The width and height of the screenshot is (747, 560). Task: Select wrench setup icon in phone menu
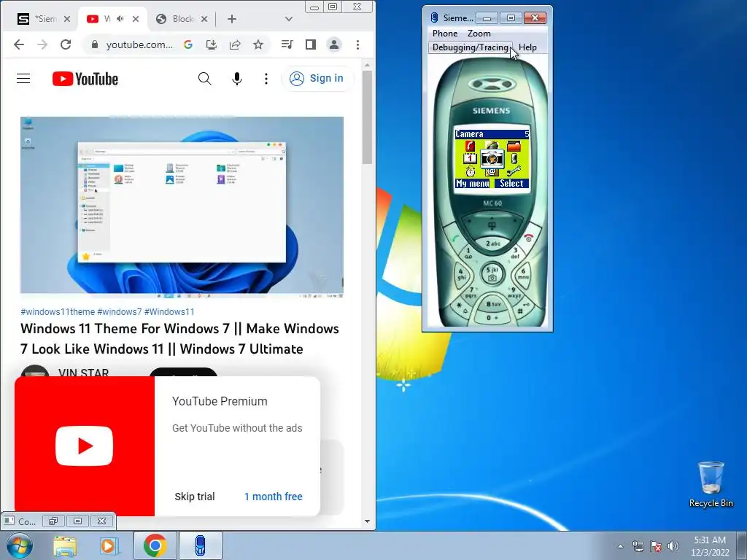pos(514,171)
